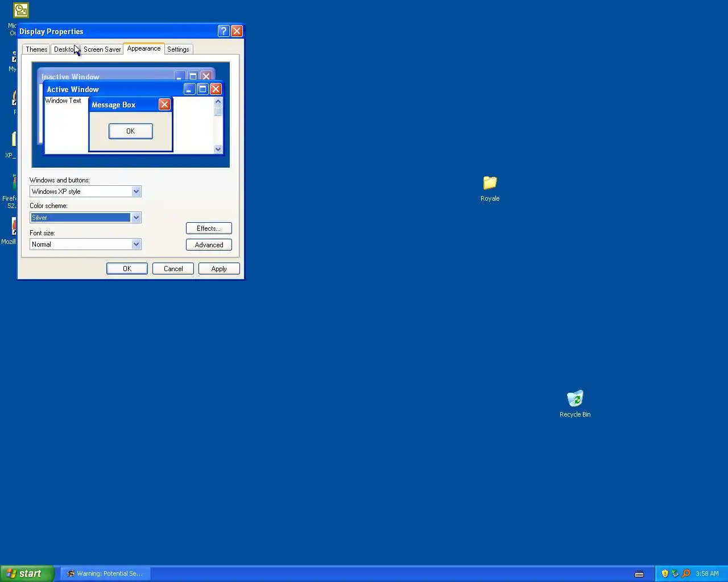Screen dimensions: 728x582
Task: Confirm with the dialog OK button
Action: click(127, 269)
